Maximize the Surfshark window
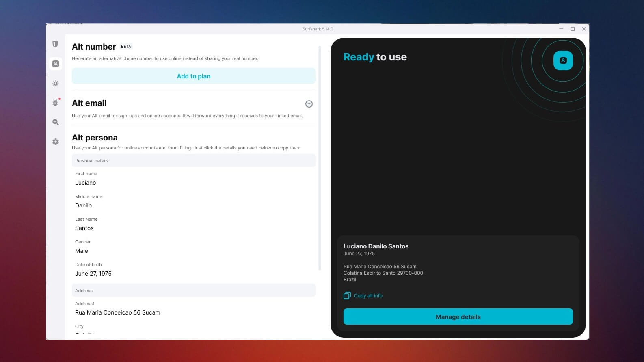Screen dimensions: 644x362 pyautogui.click(x=573, y=29)
